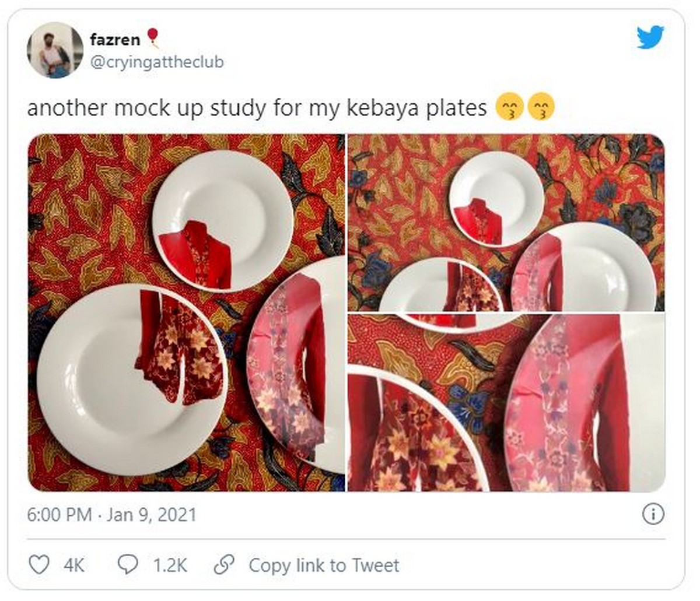Open the top-right plates photo
Viewport: 700px width, 601px height.
tap(506, 222)
